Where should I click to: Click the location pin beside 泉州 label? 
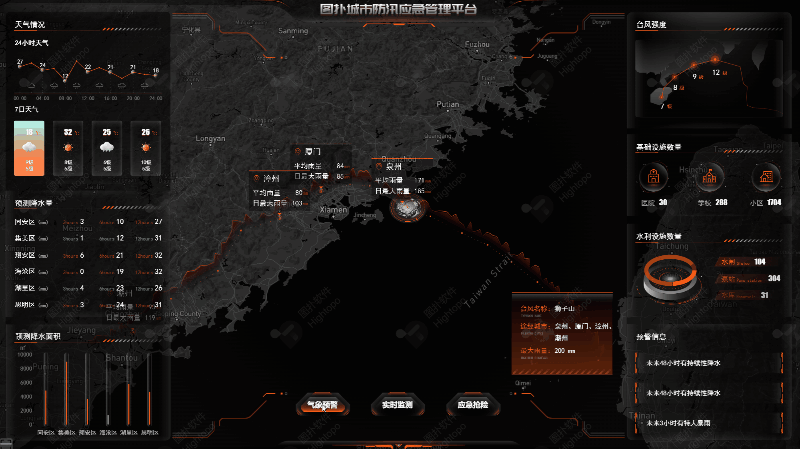(x=379, y=166)
